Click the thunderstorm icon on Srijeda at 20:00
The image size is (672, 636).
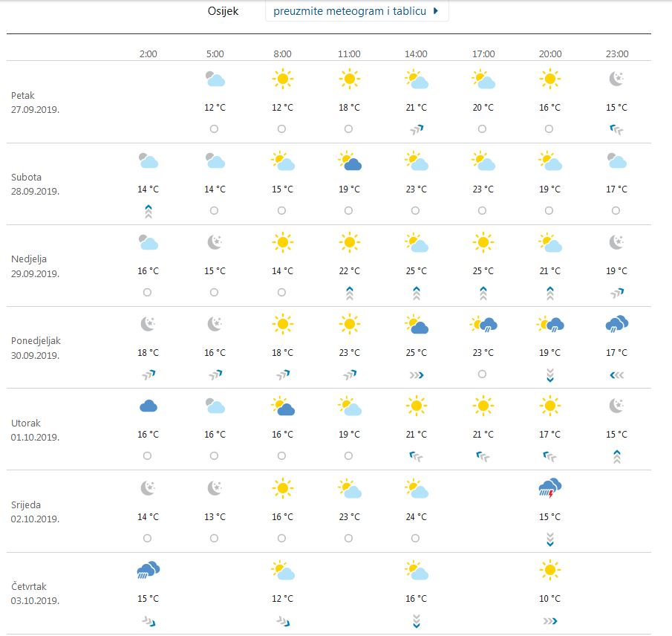coord(550,488)
